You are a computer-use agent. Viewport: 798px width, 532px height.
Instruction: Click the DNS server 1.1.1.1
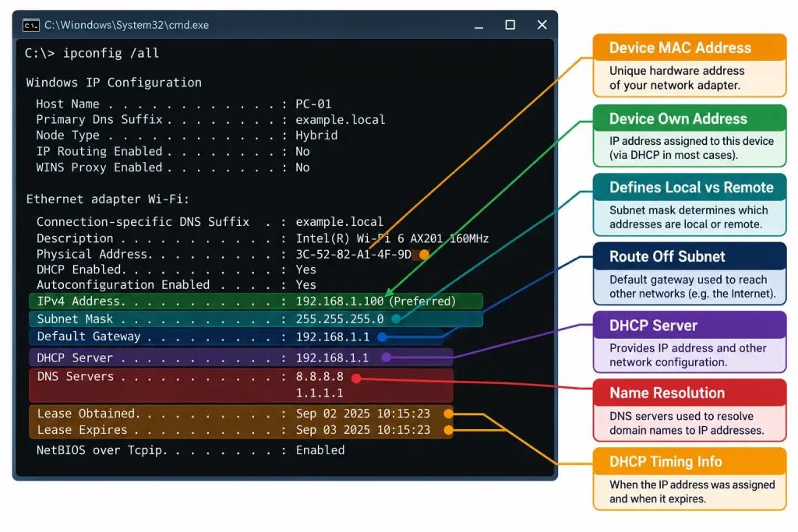point(320,393)
